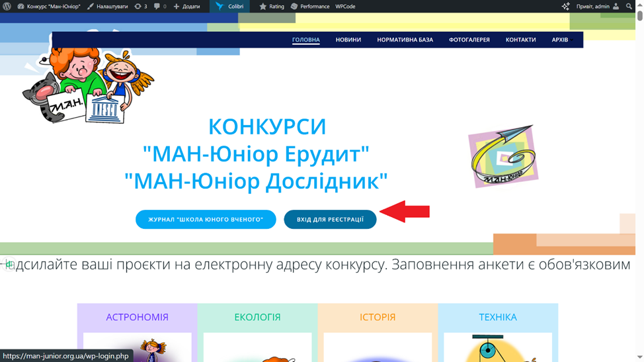The width and height of the screenshot is (644, 362).
Task: Click the 'Вхід для реєстрації' button
Action: tap(330, 220)
